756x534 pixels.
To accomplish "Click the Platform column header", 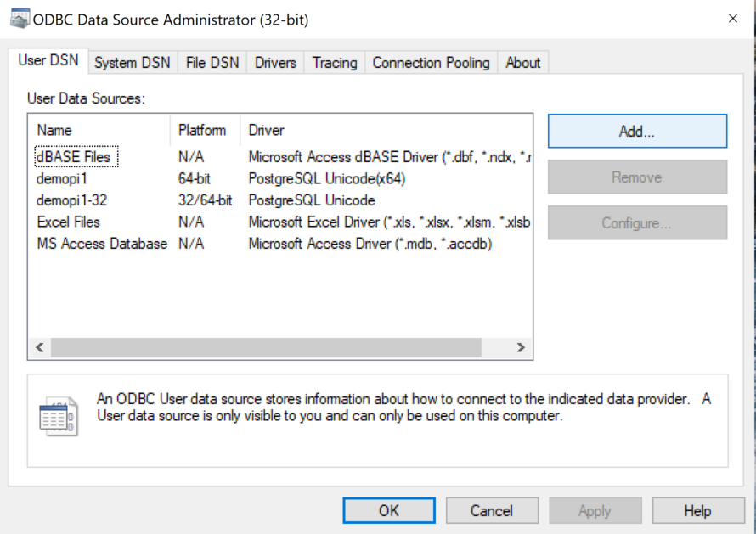I will [204, 130].
